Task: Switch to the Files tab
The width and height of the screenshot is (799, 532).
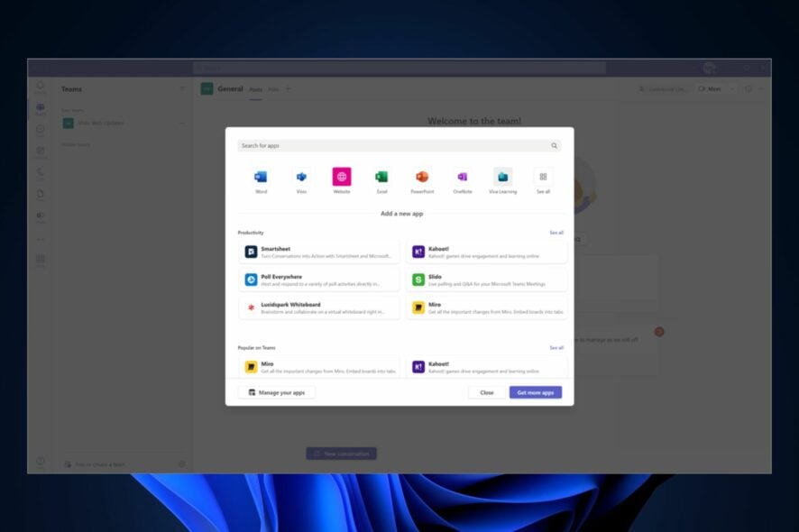Action: (x=276, y=89)
